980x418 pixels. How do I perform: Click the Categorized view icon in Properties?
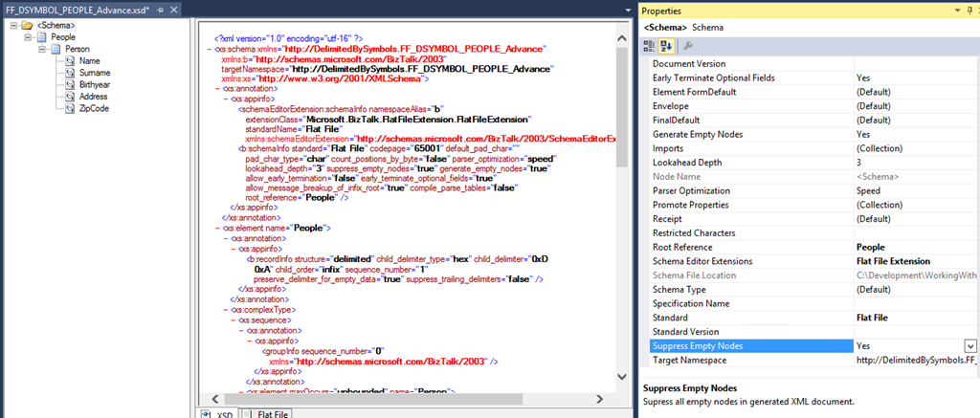coord(650,46)
